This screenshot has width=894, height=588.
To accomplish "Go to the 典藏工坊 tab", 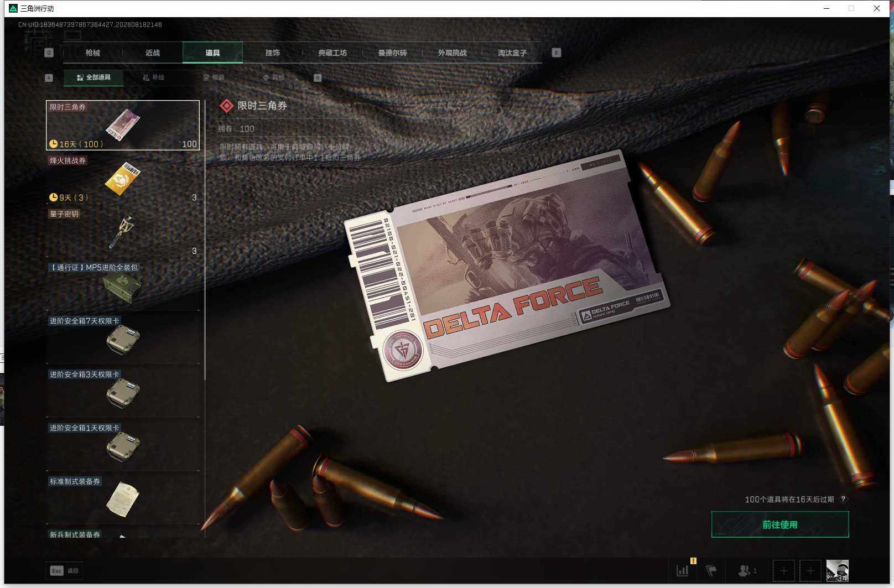I will [332, 53].
